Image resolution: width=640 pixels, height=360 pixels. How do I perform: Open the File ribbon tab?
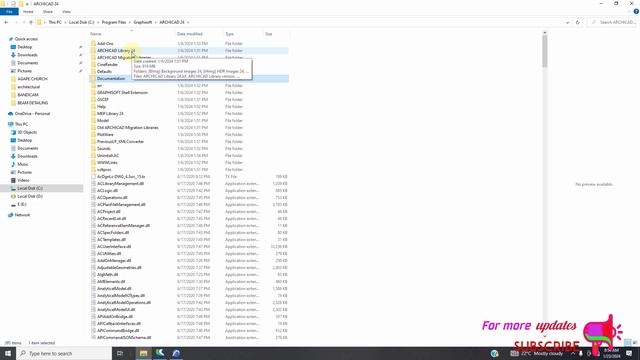point(9,12)
